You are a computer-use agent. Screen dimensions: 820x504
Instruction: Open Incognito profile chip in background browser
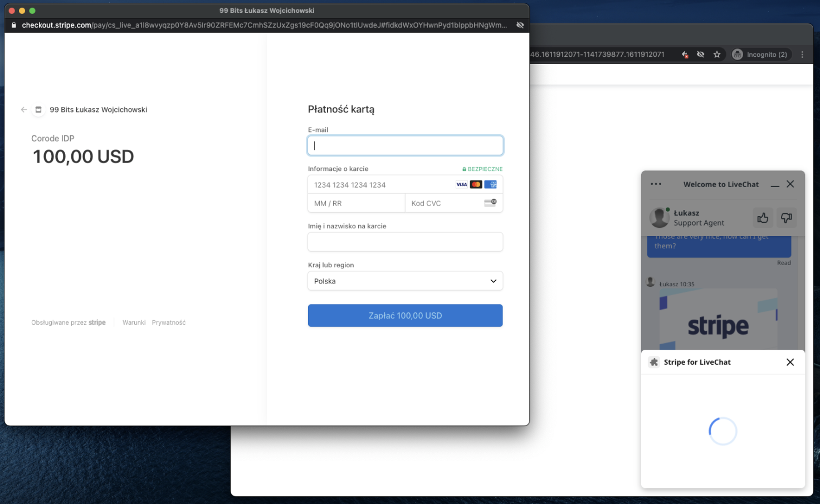coord(762,55)
